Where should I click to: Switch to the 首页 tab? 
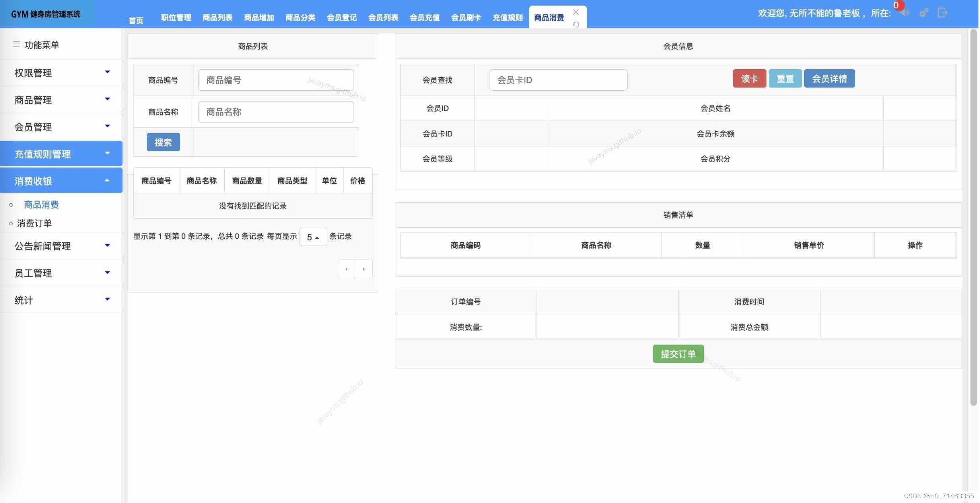coord(136,20)
